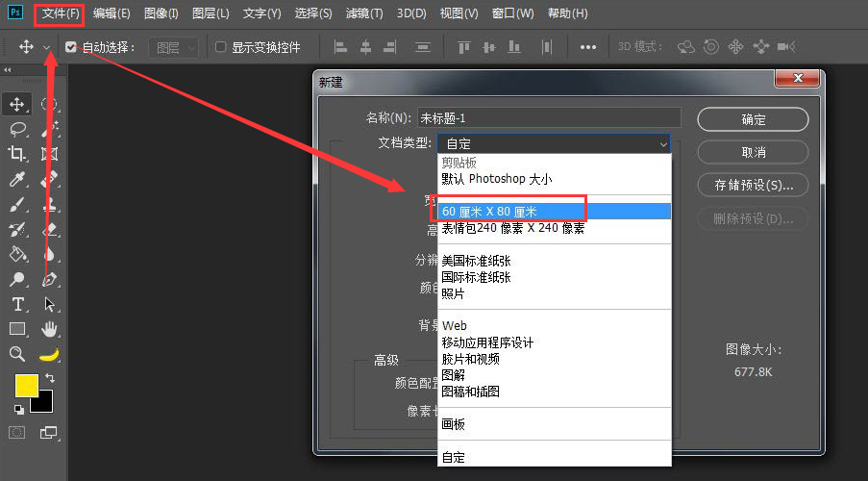
Task: Choose 移动应用程序设计 in the list
Action: 554,342
